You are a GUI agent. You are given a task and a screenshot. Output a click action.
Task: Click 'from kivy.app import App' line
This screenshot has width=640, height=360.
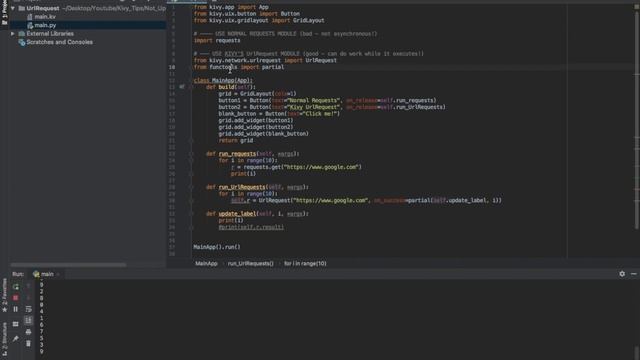tap(231, 7)
